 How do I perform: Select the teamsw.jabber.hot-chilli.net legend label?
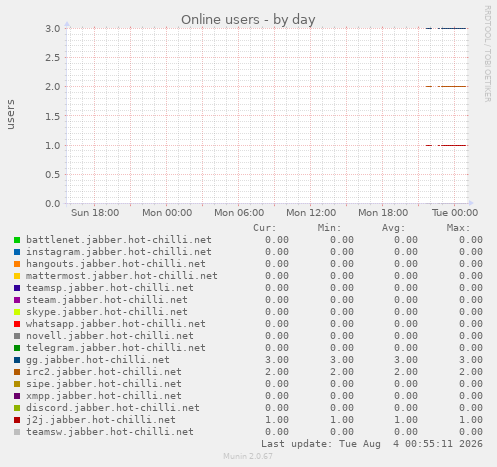coord(110,432)
